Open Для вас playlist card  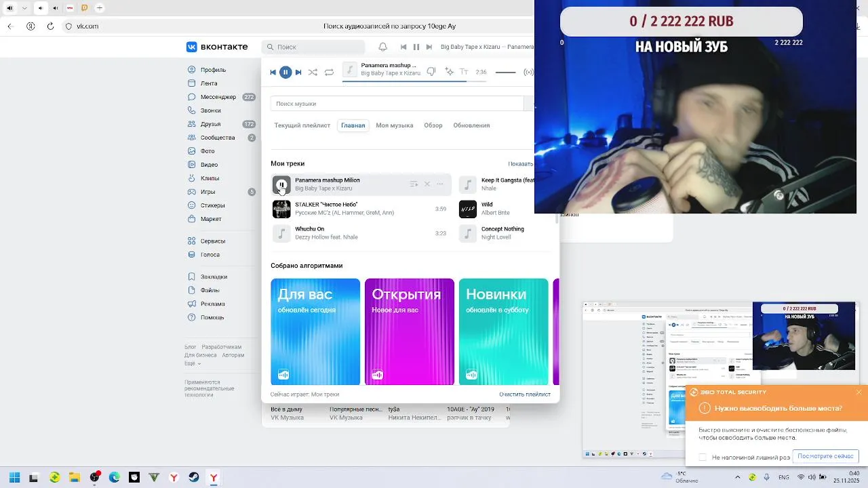point(315,331)
